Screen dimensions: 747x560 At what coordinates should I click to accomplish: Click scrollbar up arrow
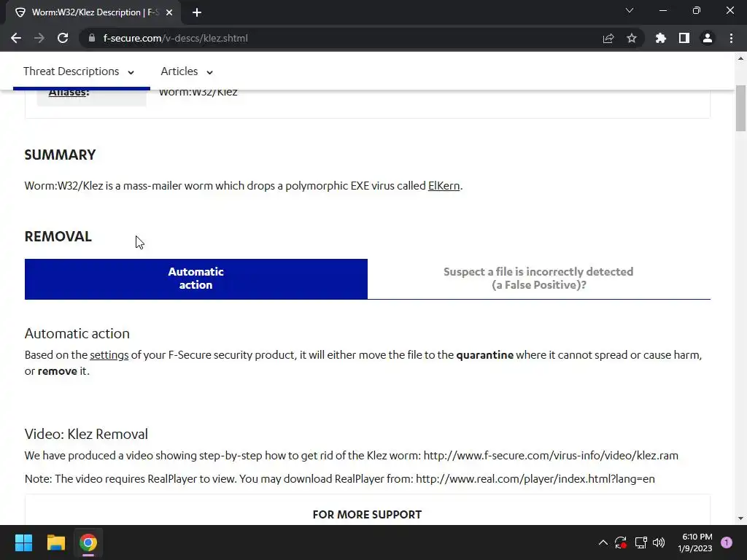tap(741, 59)
